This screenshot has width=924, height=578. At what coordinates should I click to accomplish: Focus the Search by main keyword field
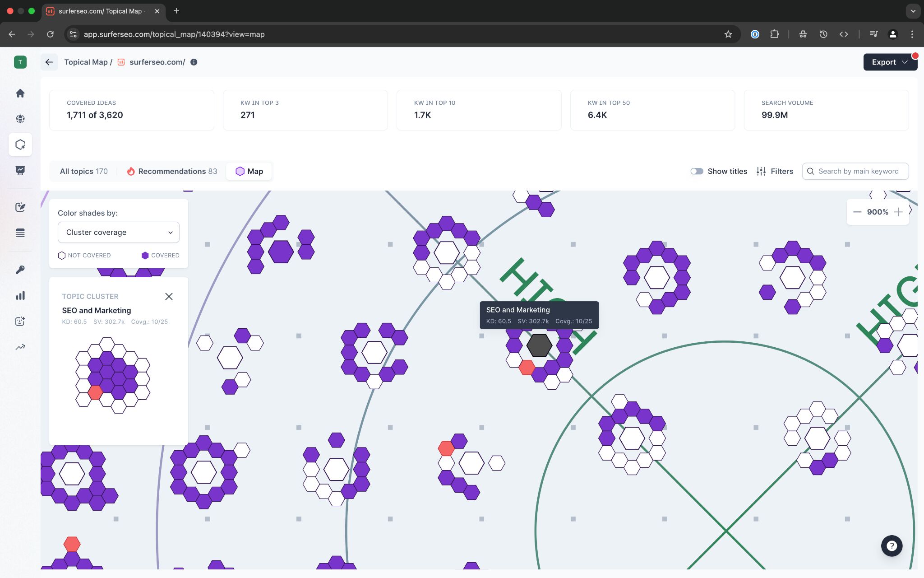(858, 171)
